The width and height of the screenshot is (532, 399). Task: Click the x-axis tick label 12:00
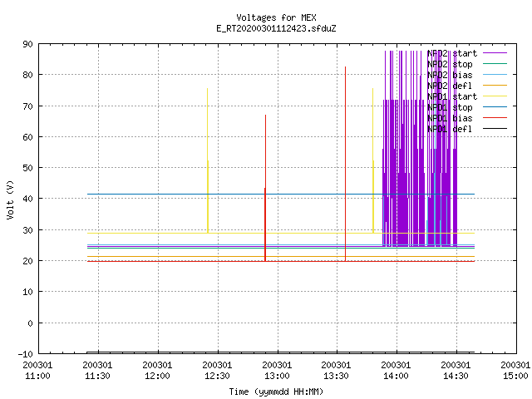tap(157, 376)
